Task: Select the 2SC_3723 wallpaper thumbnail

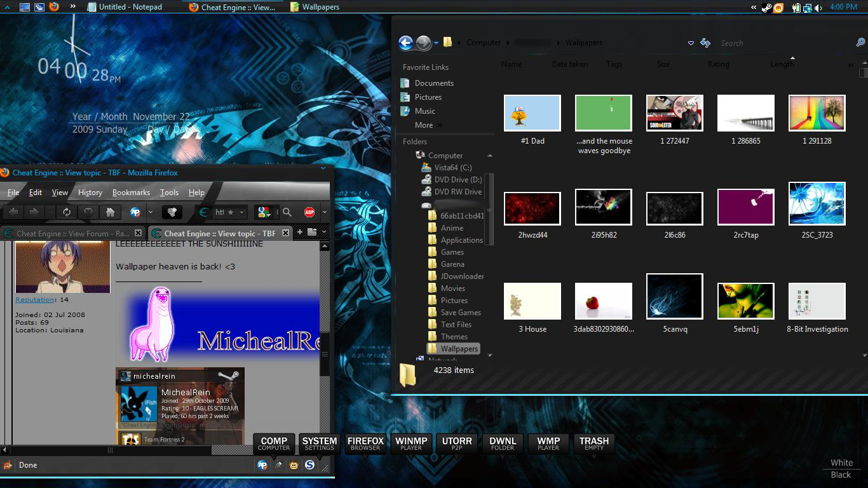Action: [x=817, y=204]
